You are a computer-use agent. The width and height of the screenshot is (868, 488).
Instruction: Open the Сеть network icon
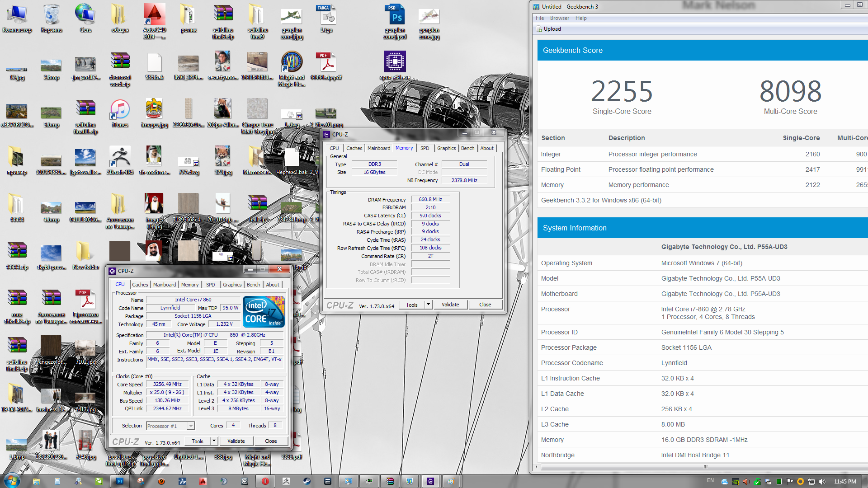tap(85, 19)
